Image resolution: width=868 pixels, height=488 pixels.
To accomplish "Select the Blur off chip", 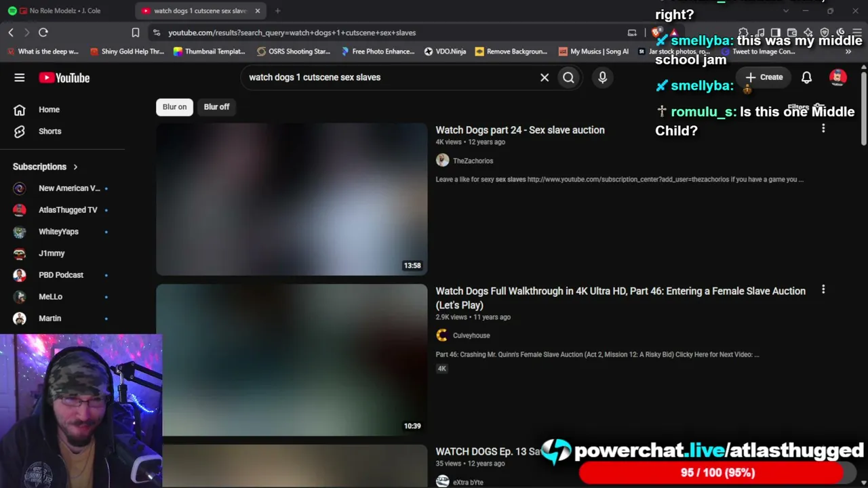I will 217,107.
